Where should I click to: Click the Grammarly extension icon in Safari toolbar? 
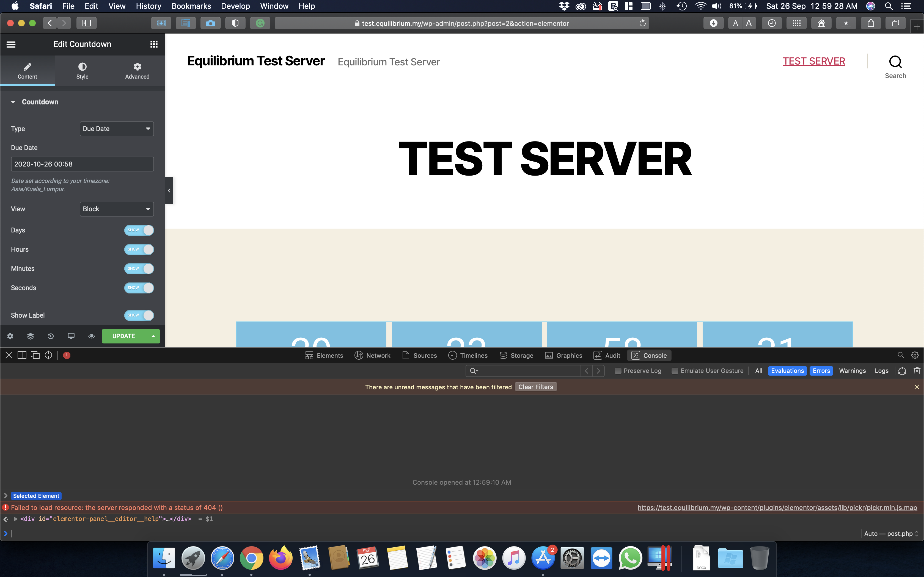[x=260, y=23]
